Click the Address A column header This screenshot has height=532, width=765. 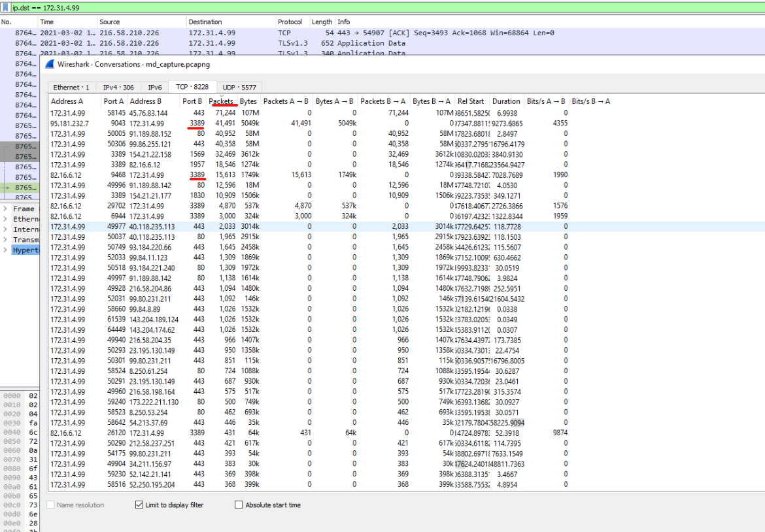point(67,101)
